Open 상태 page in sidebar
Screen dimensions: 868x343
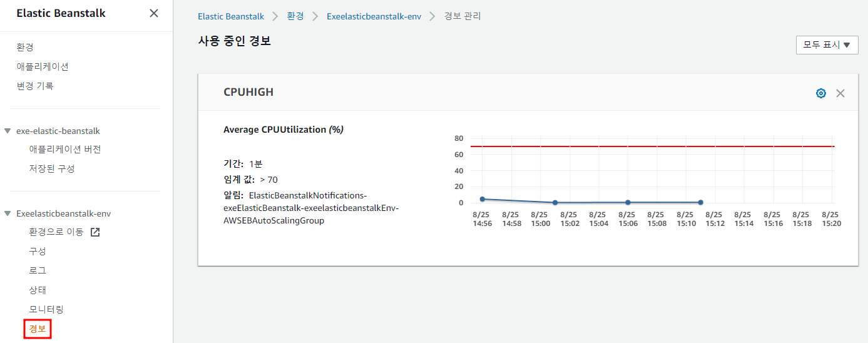click(x=38, y=290)
